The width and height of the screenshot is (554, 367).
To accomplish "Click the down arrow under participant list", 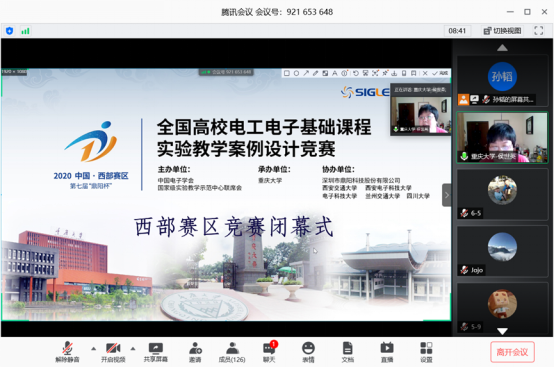I will click(502, 331).
